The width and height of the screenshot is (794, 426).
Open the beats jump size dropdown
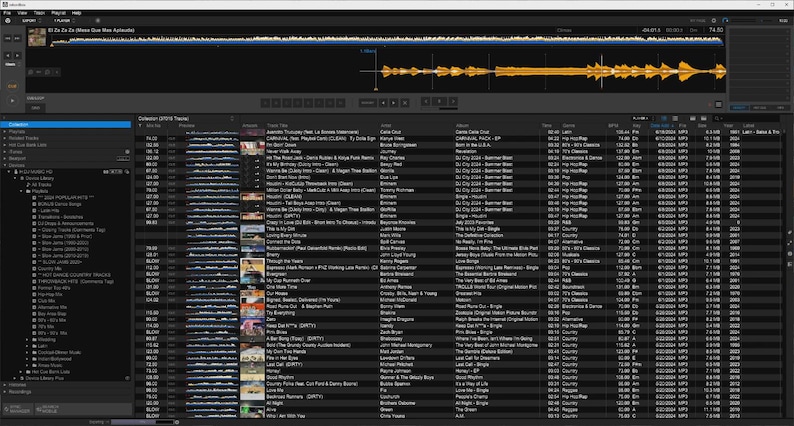(13, 64)
